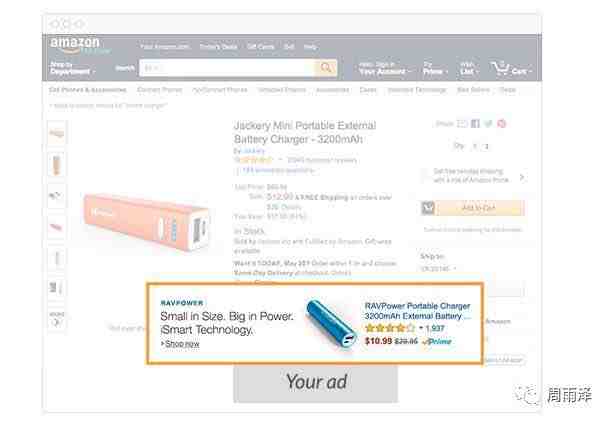This screenshot has height=422, width=611.
Task: Expand Shop by Department menu
Action: coord(72,68)
